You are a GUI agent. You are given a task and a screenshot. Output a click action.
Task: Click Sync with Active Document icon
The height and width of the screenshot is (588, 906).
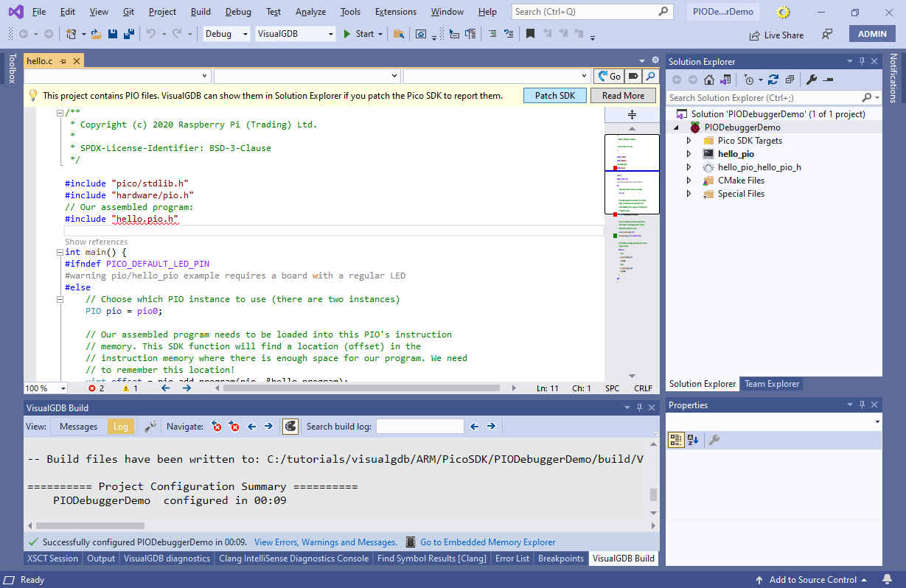click(773, 80)
